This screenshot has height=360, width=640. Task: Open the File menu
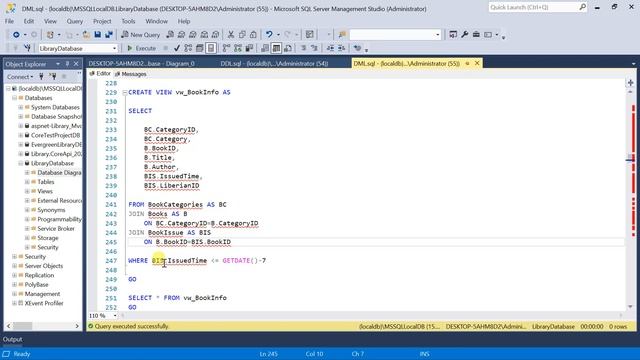[x=9, y=21]
